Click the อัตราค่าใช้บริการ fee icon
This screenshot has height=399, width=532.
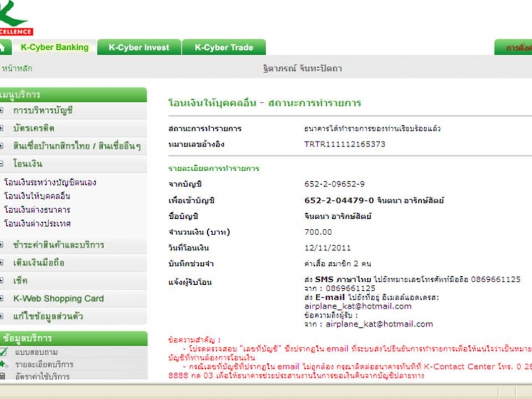tap(3, 377)
